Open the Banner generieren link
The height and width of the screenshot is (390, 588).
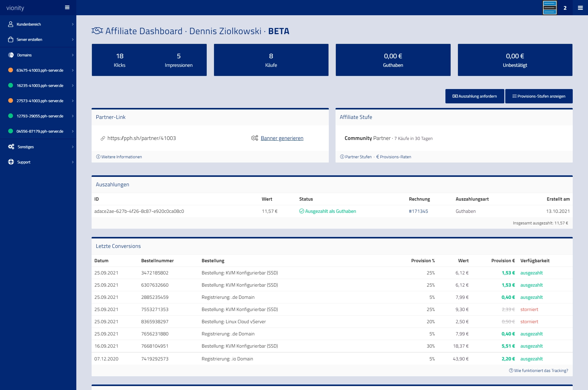pyautogui.click(x=282, y=138)
